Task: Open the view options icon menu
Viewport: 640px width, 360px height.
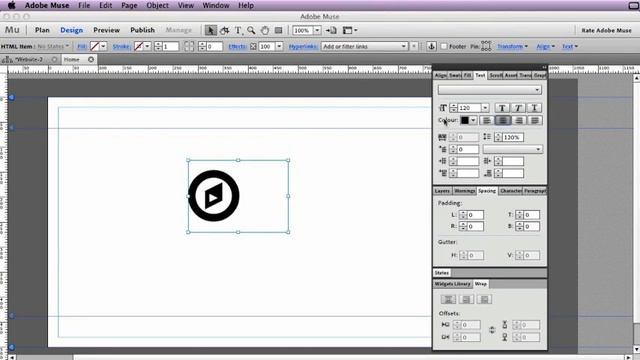Action: (350, 30)
